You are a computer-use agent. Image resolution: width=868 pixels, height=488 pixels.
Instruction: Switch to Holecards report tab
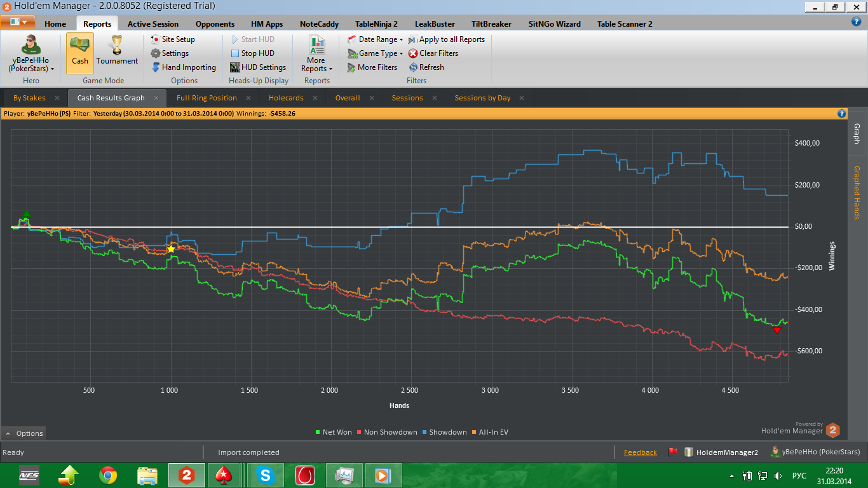pyautogui.click(x=286, y=98)
